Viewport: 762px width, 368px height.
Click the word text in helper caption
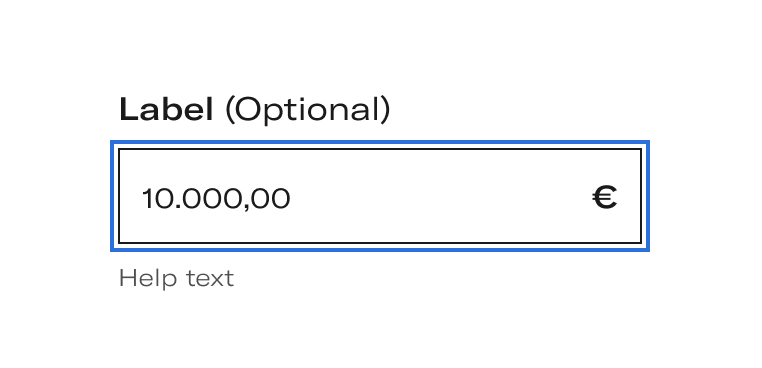tap(210, 279)
